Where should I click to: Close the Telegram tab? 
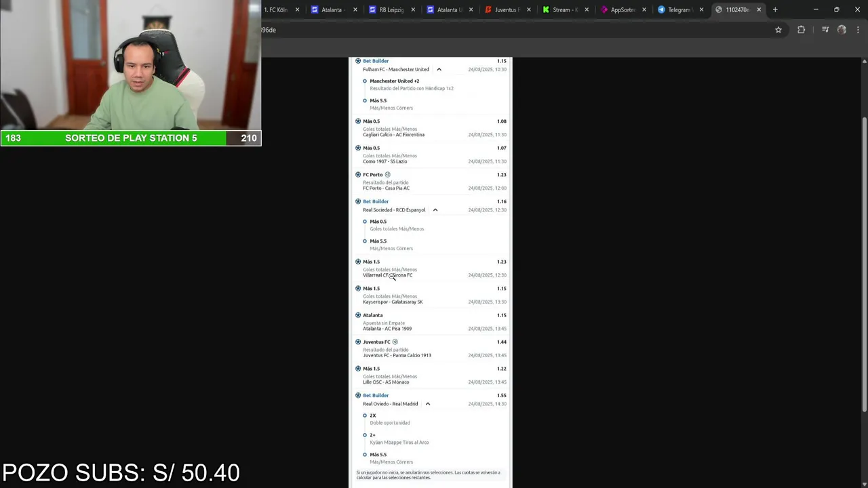point(701,9)
